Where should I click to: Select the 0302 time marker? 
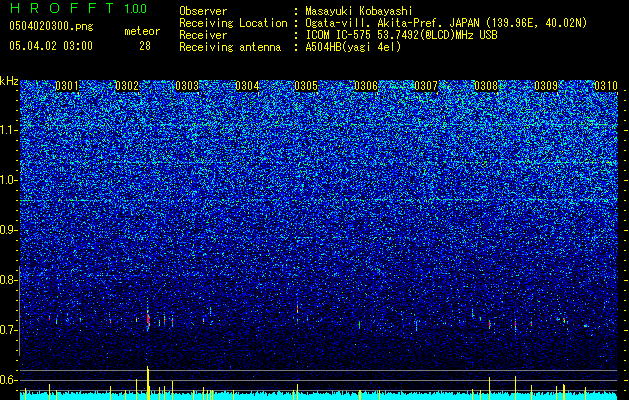[x=127, y=86]
